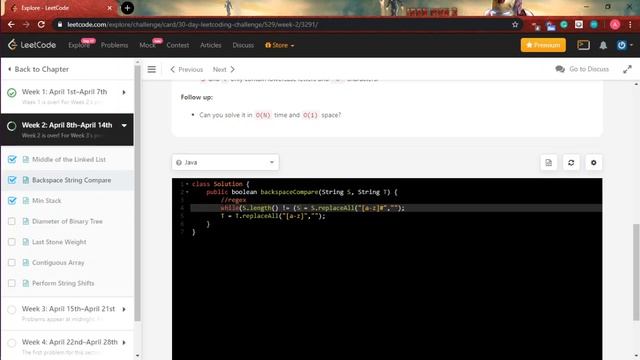Click the LeetCode logo

point(32,45)
